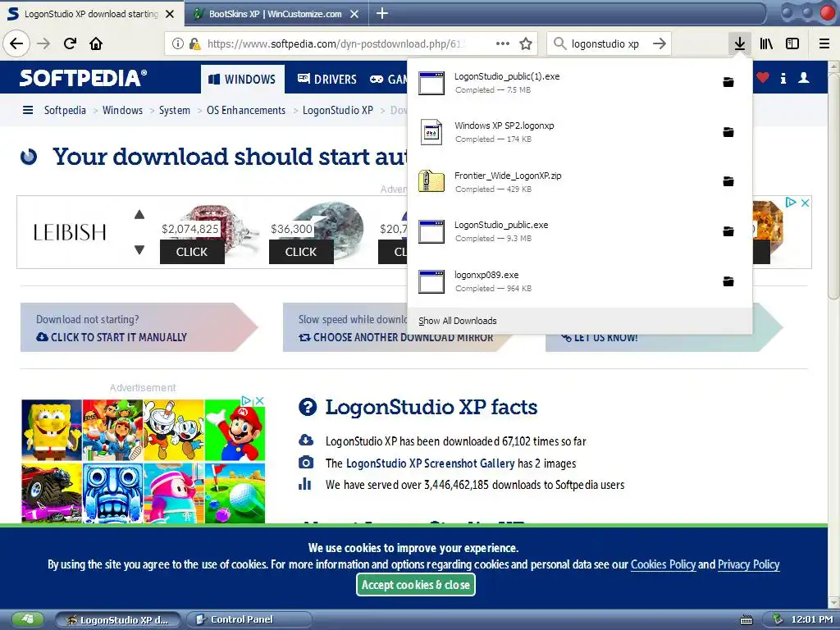Viewport: 840px width, 630px height.
Task: Open the Firefox hamburger menu
Action: coord(824,43)
